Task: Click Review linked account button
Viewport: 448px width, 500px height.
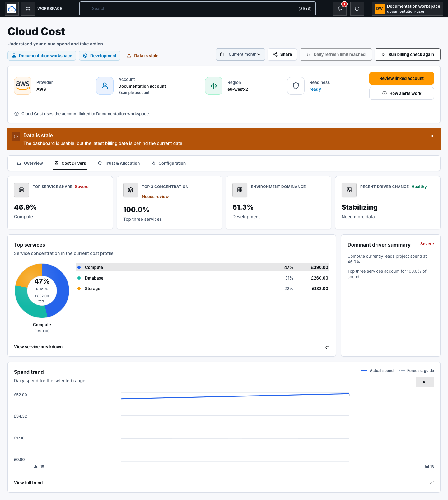Action: coord(402,78)
